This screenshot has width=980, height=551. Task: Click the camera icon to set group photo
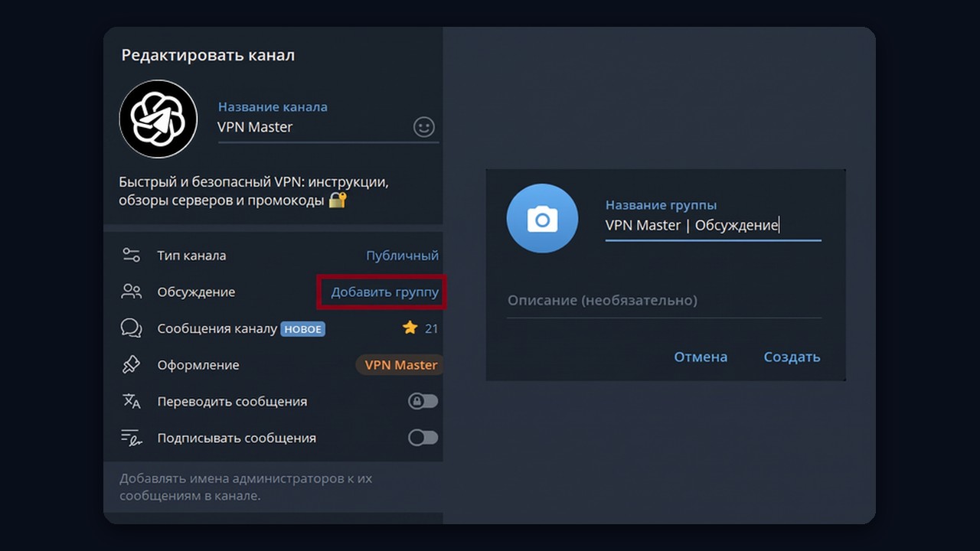click(x=542, y=219)
